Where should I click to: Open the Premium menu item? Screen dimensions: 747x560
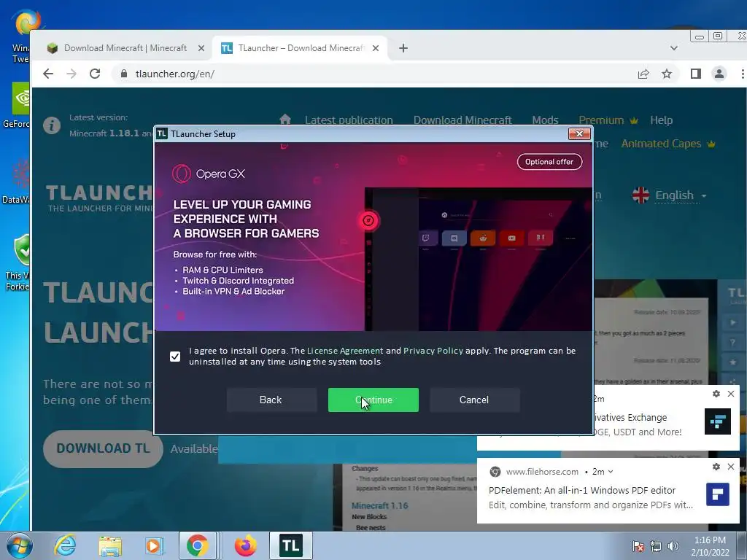click(608, 120)
